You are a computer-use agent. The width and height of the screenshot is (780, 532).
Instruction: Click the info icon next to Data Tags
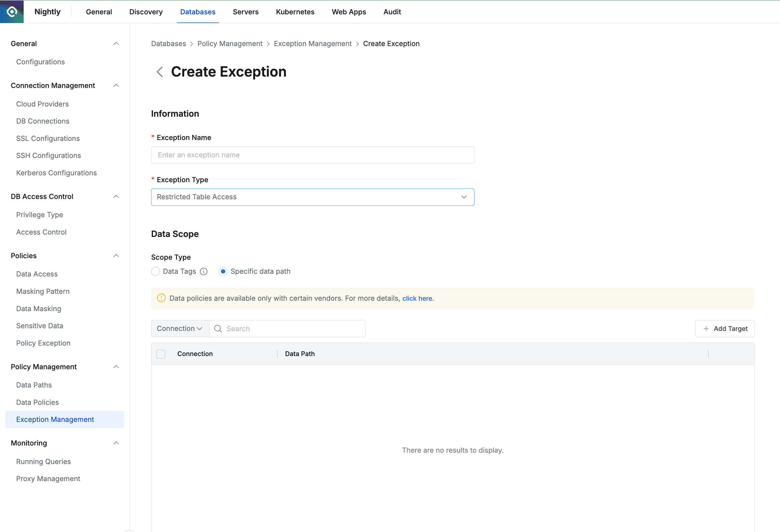coord(204,271)
